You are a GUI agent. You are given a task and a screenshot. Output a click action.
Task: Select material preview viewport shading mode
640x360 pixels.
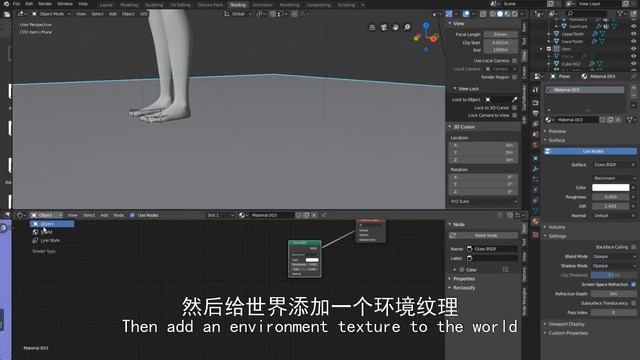click(x=507, y=14)
